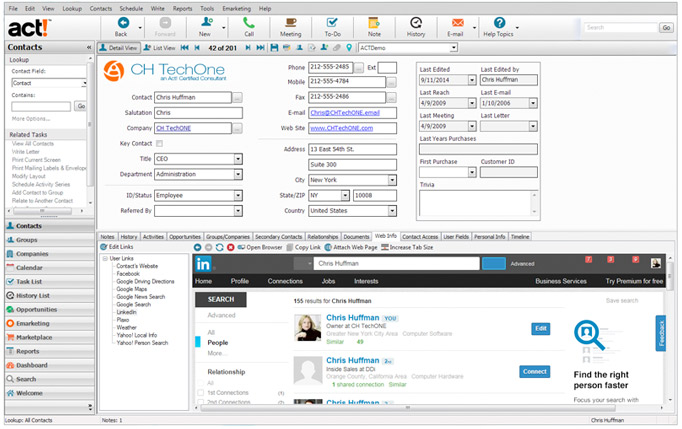Click the Phone number field
This screenshot has width=682, height=429.
pos(331,67)
